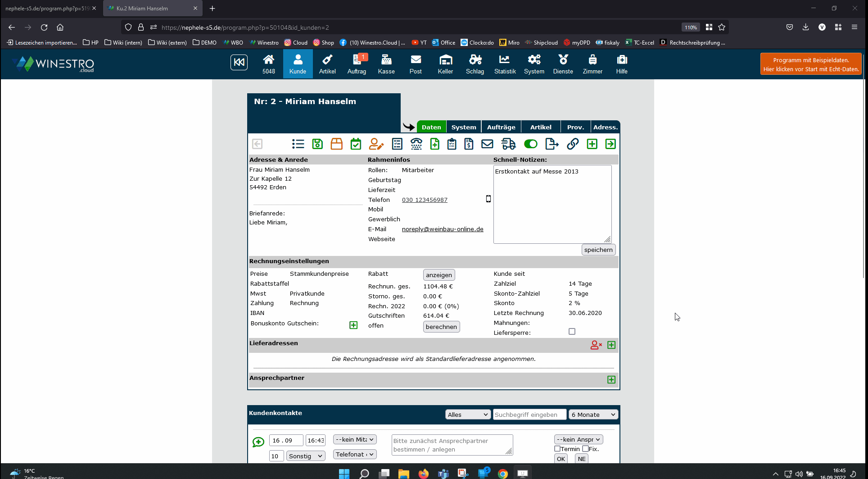Open the Keller menu in navigation
This screenshot has height=479, width=868.
[445, 64]
